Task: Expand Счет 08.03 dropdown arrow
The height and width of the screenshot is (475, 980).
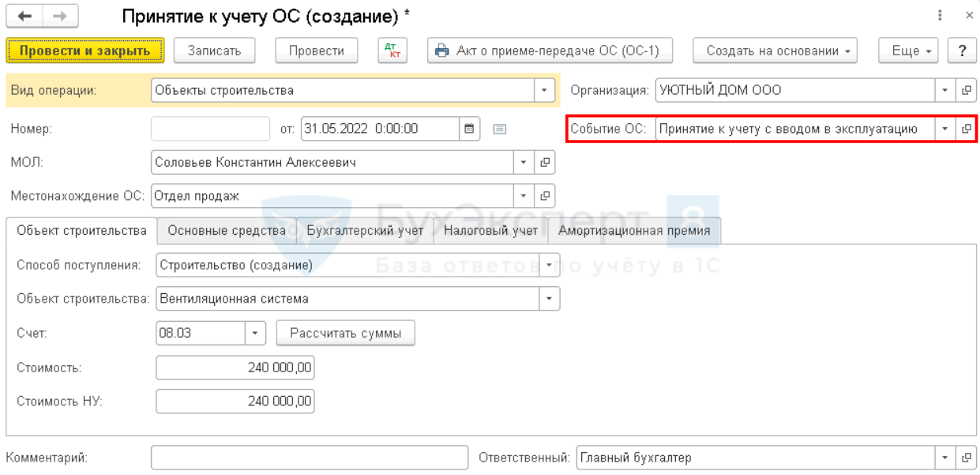Action: 255,333
